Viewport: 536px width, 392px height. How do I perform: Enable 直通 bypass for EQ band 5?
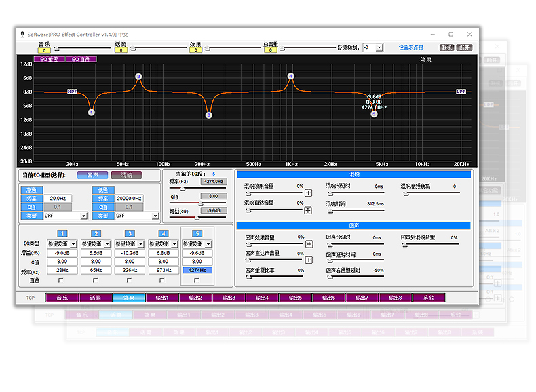196,280
